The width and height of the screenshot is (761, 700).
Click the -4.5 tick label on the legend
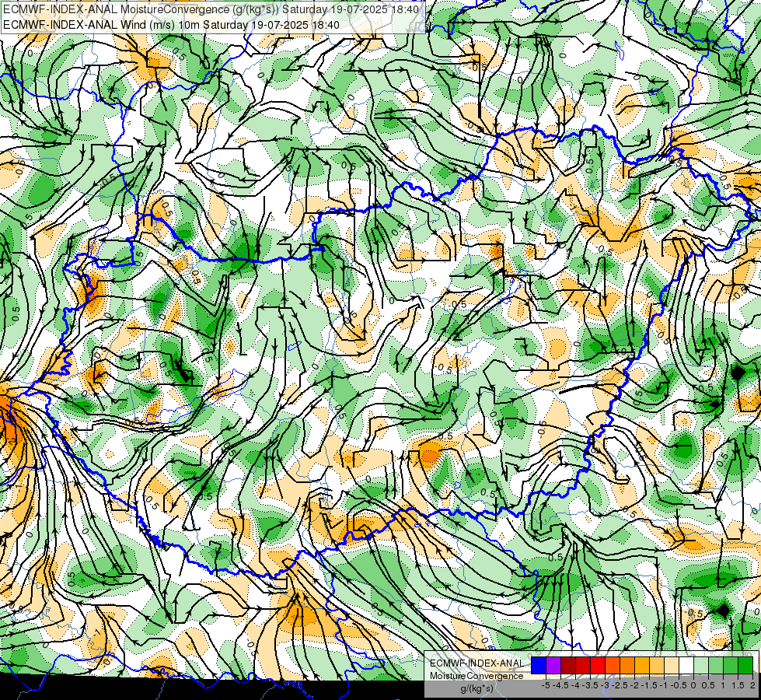coord(560,685)
